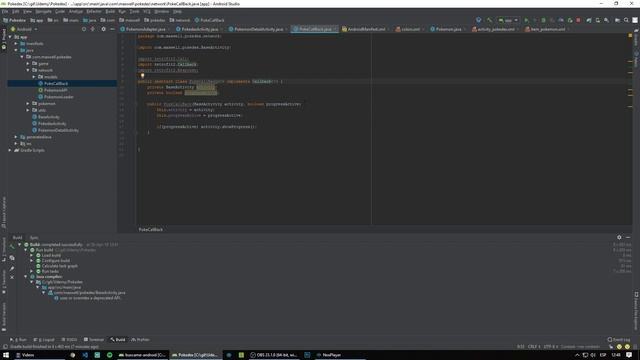640x360 pixels.
Task: Click the Collapse All icon in Project panel
Action: click(93, 29)
